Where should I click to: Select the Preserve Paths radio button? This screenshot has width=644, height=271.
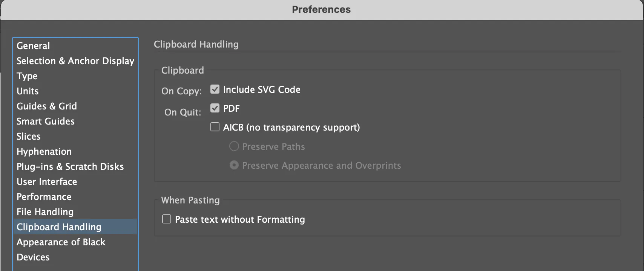234,146
